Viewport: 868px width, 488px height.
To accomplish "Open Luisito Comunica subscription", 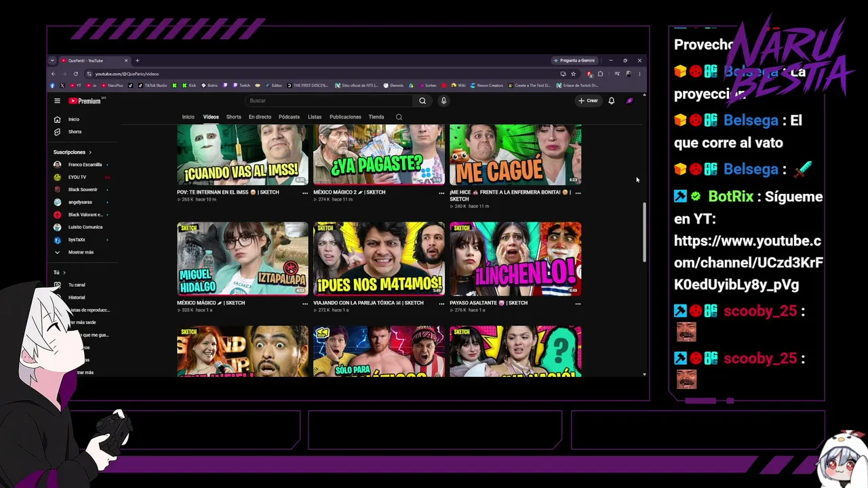I will [x=85, y=227].
